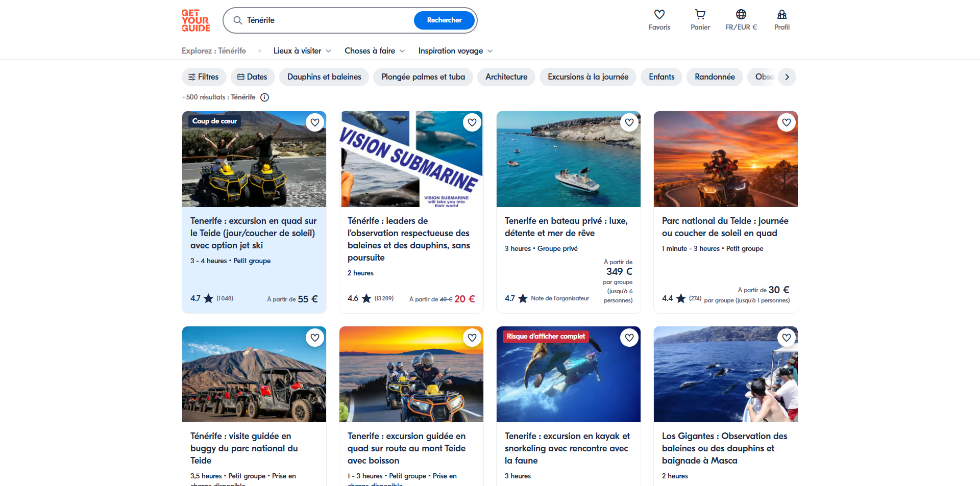This screenshot has height=486, width=980.
Task: Show more category chips with right arrow
Action: click(787, 77)
